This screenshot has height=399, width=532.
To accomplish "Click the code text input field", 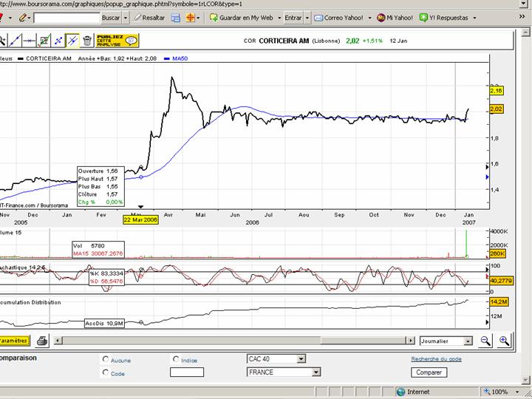I will tap(186, 372).
